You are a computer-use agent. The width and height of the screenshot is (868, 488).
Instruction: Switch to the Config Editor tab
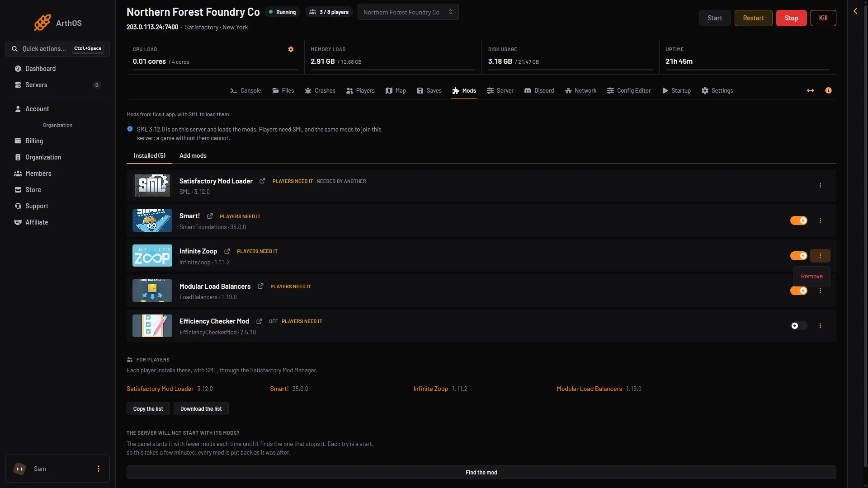coord(629,90)
